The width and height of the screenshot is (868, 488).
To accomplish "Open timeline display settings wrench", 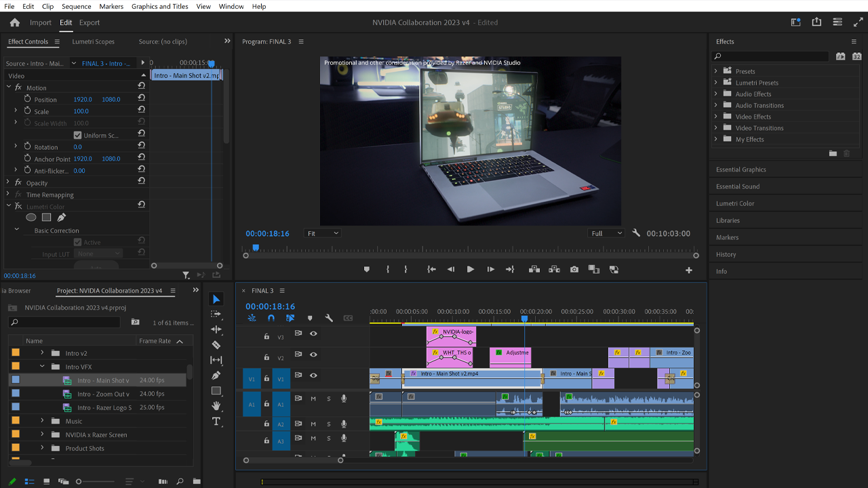I will pos(329,318).
